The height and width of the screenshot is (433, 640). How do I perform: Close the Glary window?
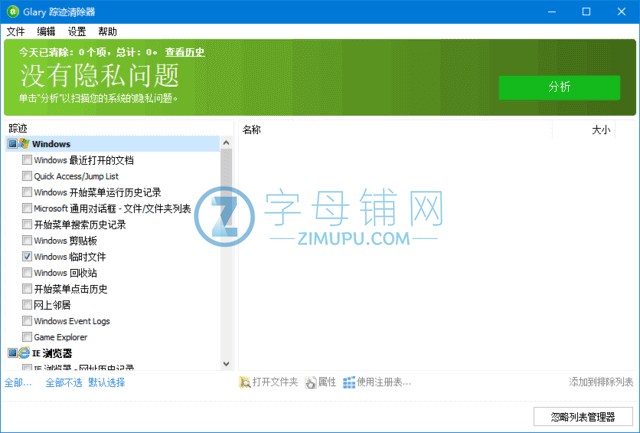(621, 12)
